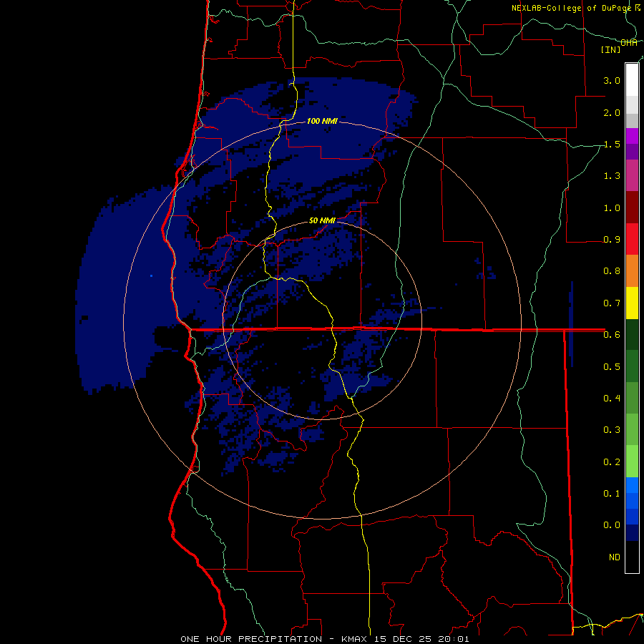This screenshot has height=644, width=644.
Task: Select the "0.5" scale label
Action: click(x=612, y=366)
